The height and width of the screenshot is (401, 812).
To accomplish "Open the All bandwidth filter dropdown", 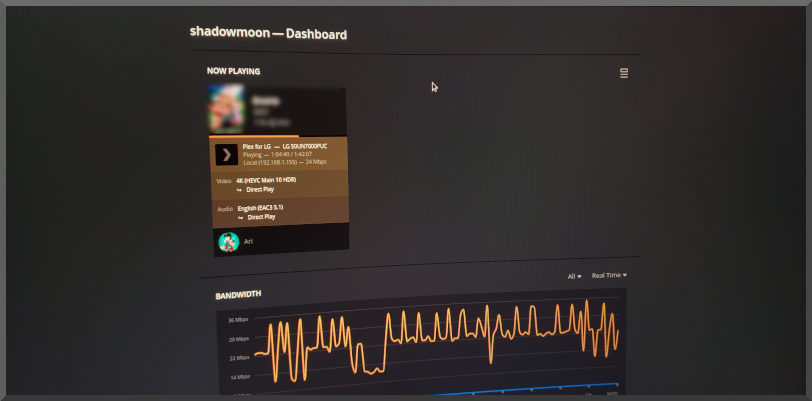I will pos(574,276).
